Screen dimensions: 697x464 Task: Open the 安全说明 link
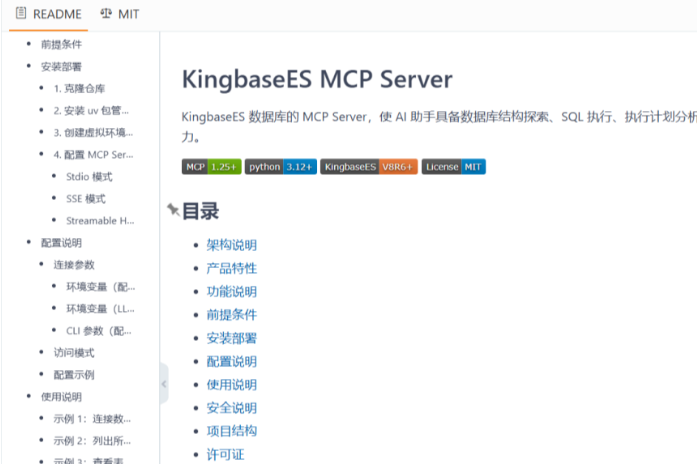click(x=232, y=408)
